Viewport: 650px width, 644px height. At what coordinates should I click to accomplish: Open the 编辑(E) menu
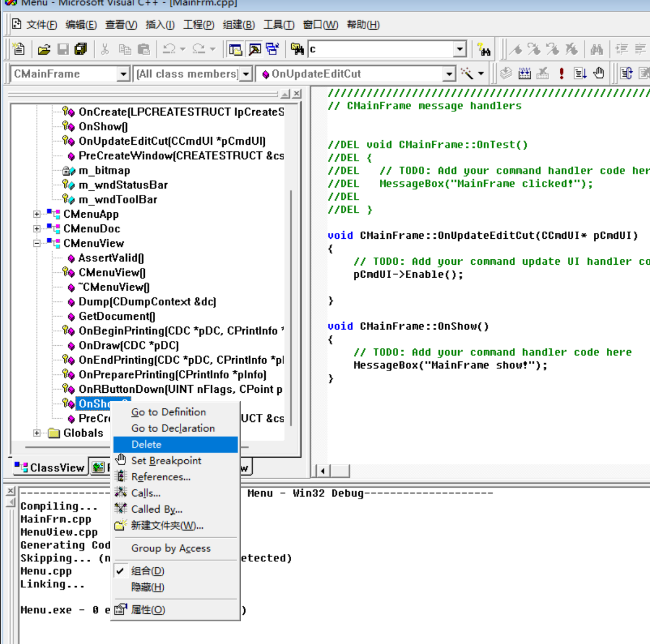coord(81,25)
